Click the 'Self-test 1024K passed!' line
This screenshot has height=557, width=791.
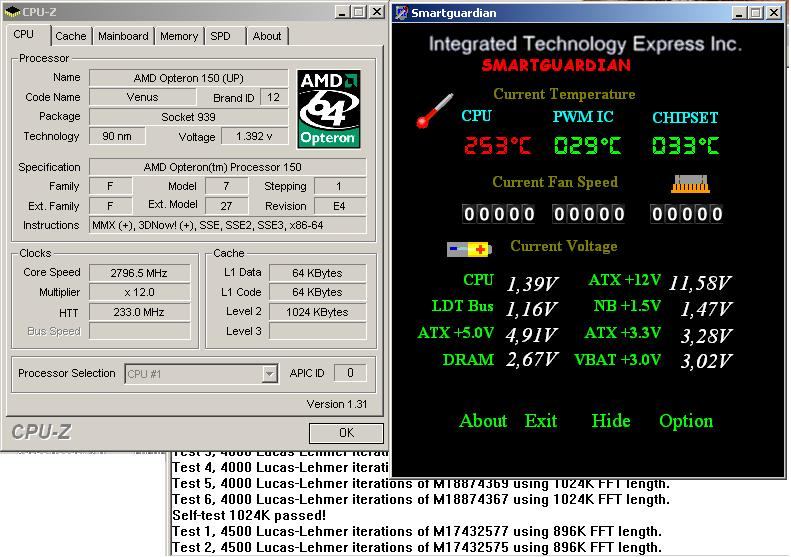(249, 516)
